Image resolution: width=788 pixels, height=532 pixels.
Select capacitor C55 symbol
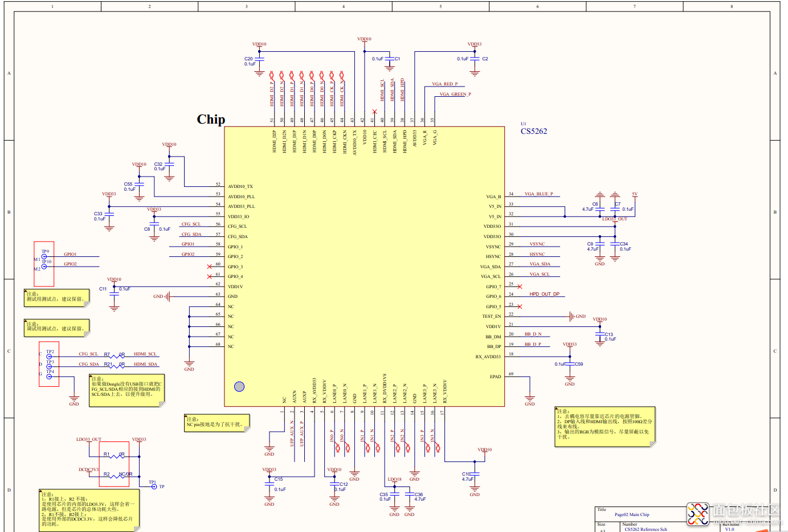tap(140, 185)
